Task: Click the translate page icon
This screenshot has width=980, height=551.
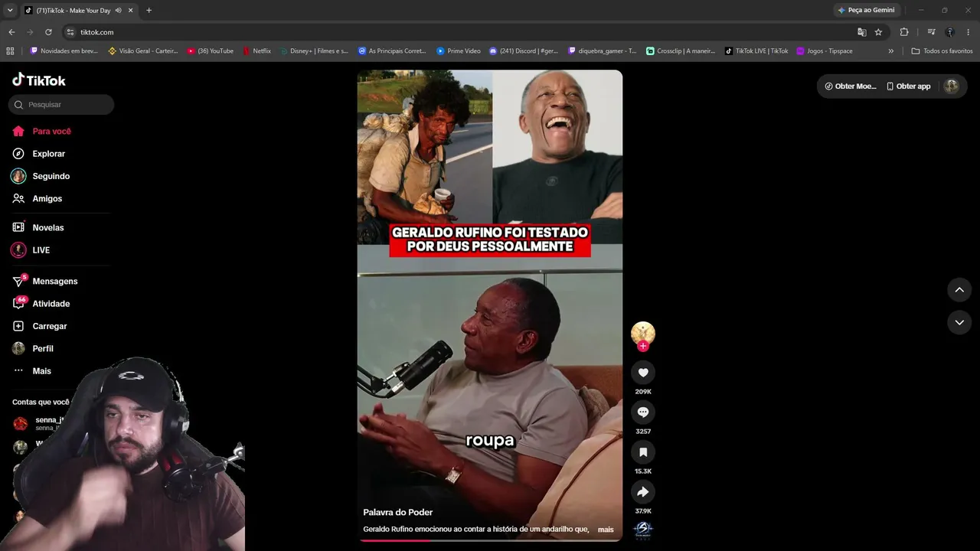Action: pyautogui.click(x=862, y=32)
